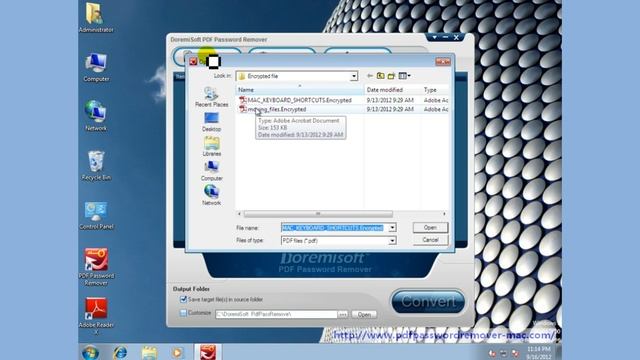Click the output folder path field
The image size is (640, 360).
coord(276,314)
